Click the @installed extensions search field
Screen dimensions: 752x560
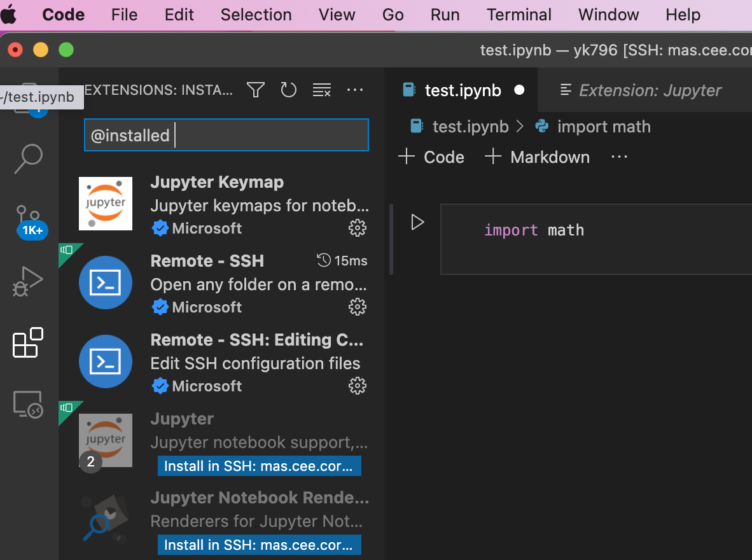coord(226,135)
